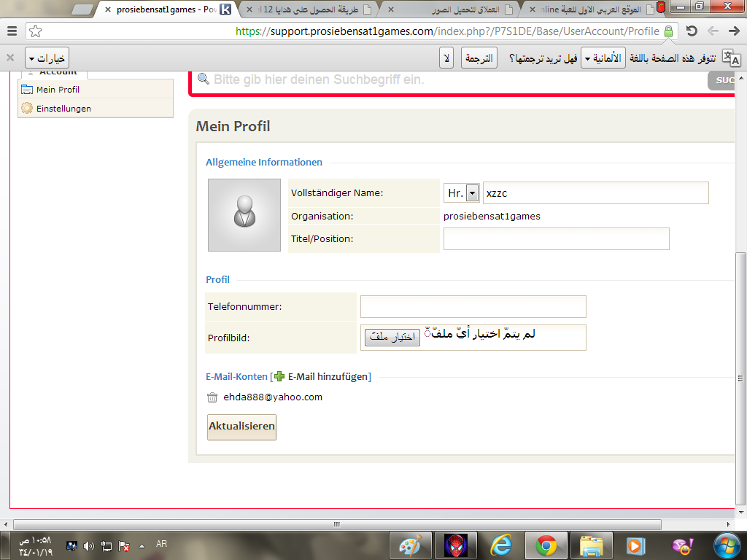Click the ehda888@yahoo.com email text
The image size is (747, 560).
click(273, 397)
